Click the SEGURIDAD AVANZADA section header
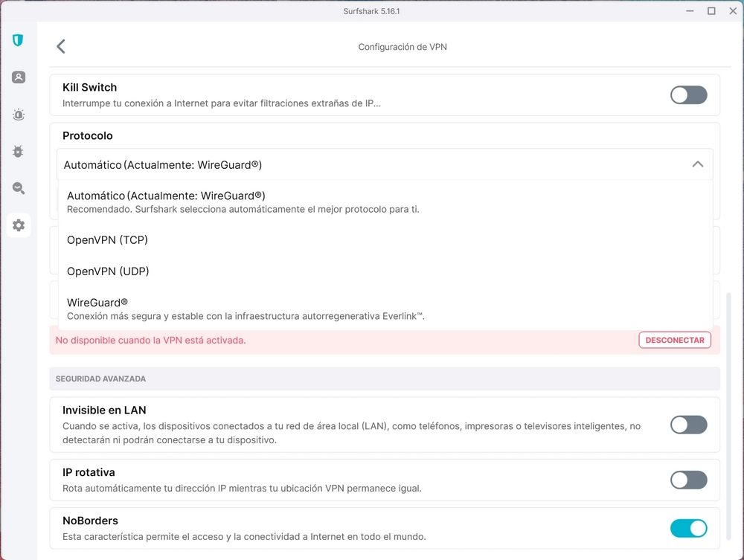The height and width of the screenshot is (560, 744). tap(385, 379)
